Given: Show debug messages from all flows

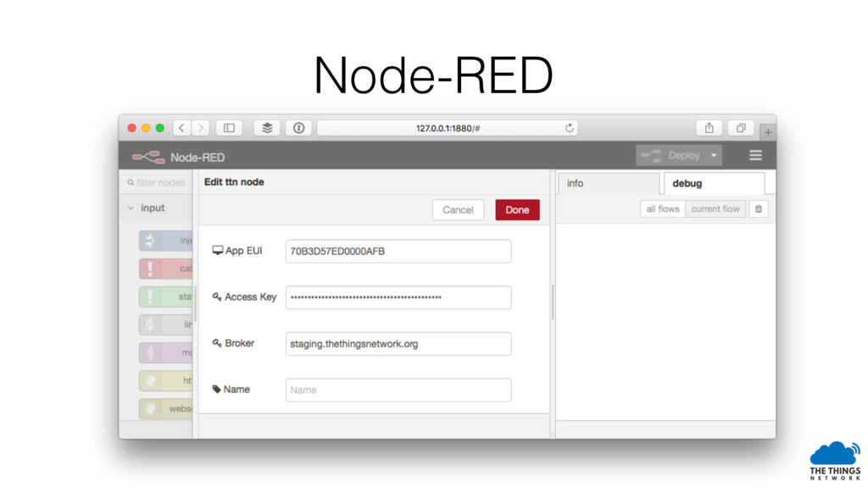Looking at the screenshot, I should (663, 209).
